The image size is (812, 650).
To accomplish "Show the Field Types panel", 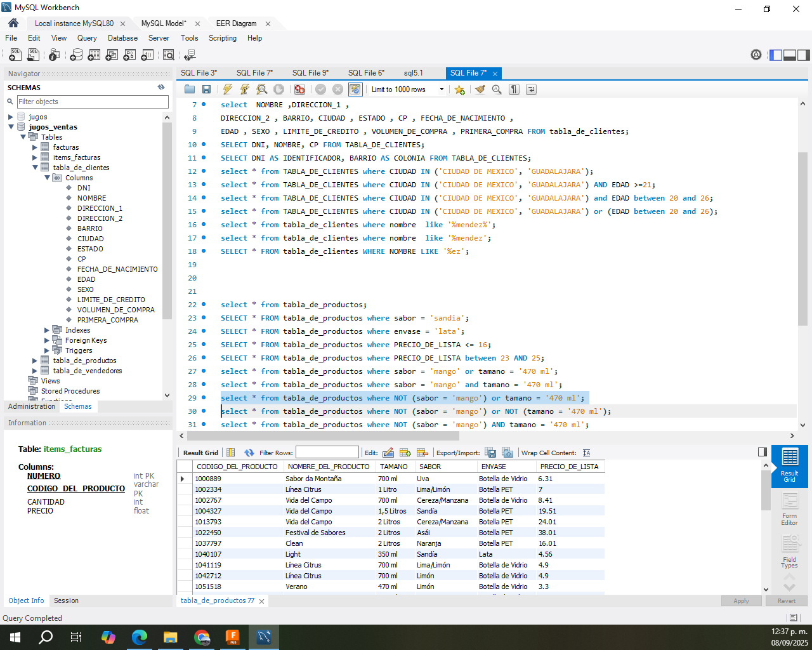I will [x=789, y=552].
